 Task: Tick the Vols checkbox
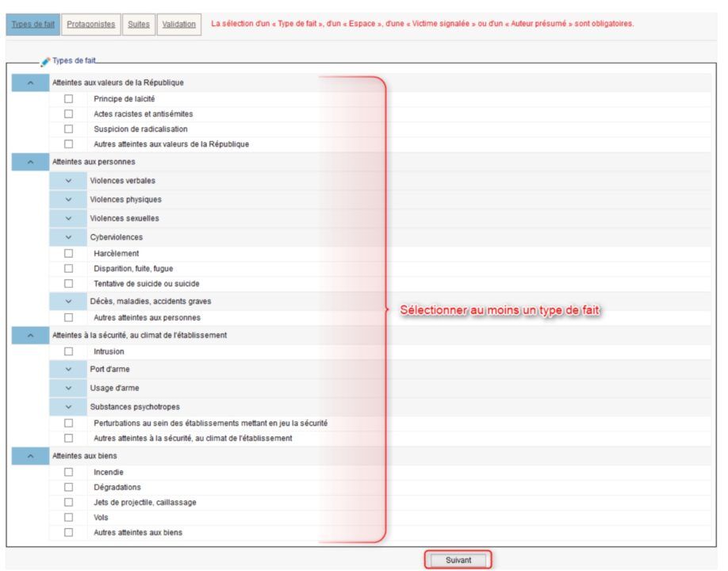(x=68, y=517)
